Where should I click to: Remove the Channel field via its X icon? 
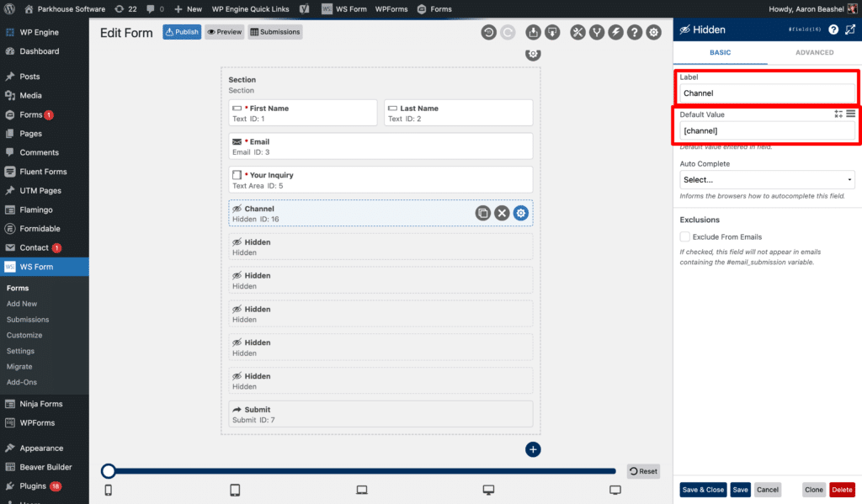point(502,213)
